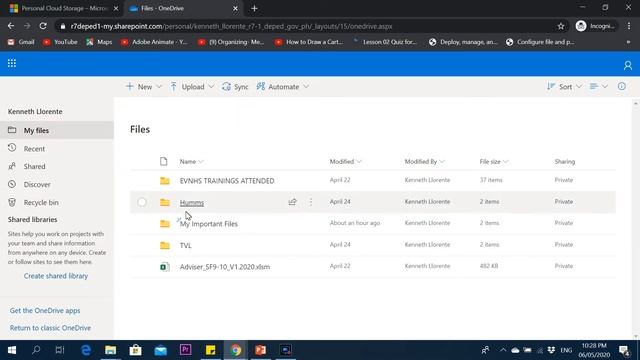
Task: Open the Upload dropdown menu
Action: (x=192, y=87)
